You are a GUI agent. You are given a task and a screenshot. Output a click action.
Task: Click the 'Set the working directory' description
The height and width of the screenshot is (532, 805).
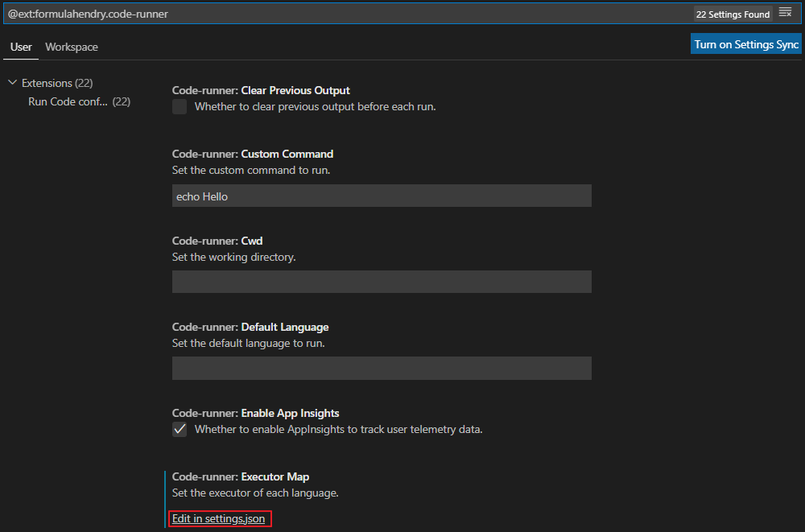click(233, 257)
